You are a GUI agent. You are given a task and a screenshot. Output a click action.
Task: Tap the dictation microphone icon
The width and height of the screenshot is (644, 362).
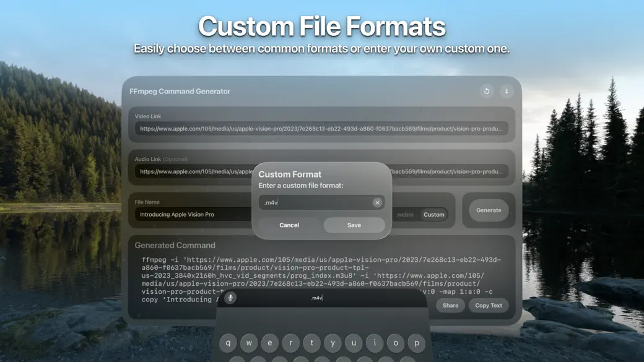[x=230, y=298]
